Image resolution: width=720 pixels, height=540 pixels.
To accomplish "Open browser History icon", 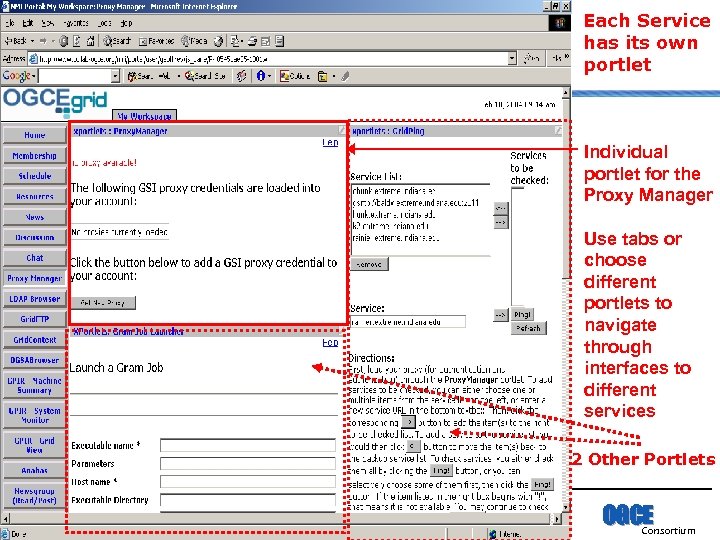I will 218,41.
